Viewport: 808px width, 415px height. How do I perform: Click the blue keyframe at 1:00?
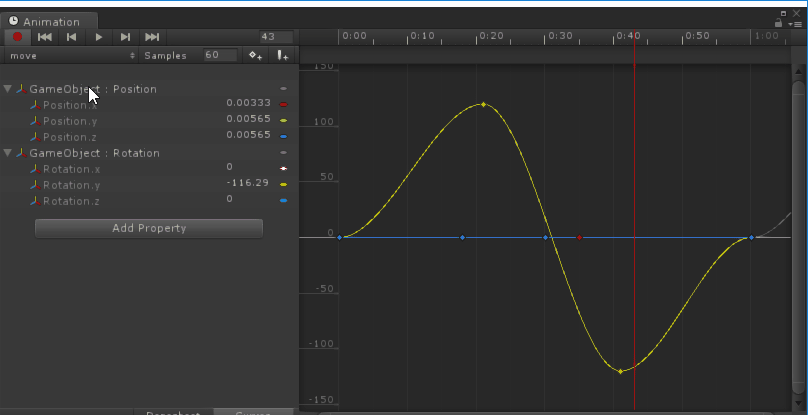[751, 238]
